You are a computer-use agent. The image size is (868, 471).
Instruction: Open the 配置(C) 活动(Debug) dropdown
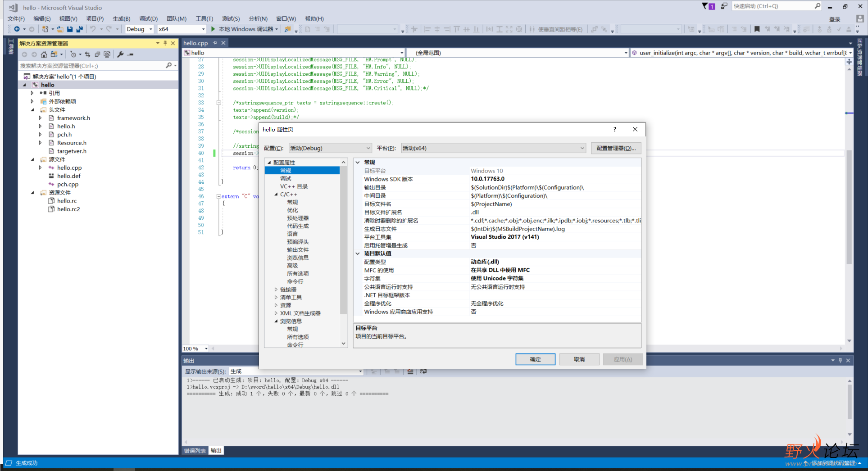[330, 148]
